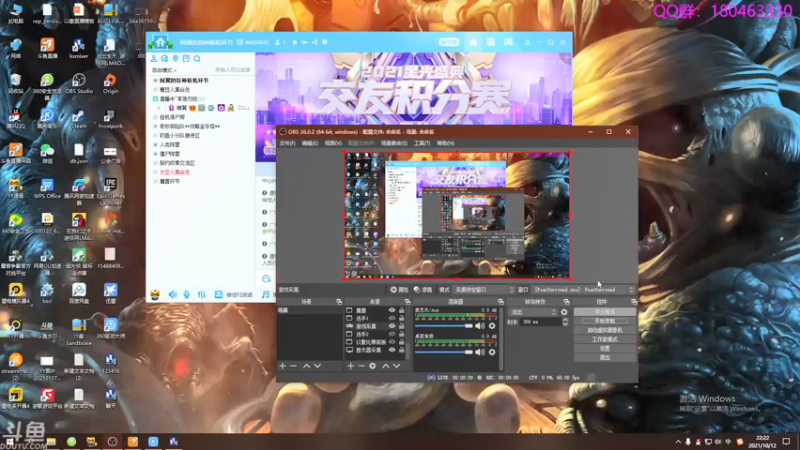Click the start virtual camera button
Image resolution: width=800 pixels, height=450 pixels.
(x=605, y=330)
